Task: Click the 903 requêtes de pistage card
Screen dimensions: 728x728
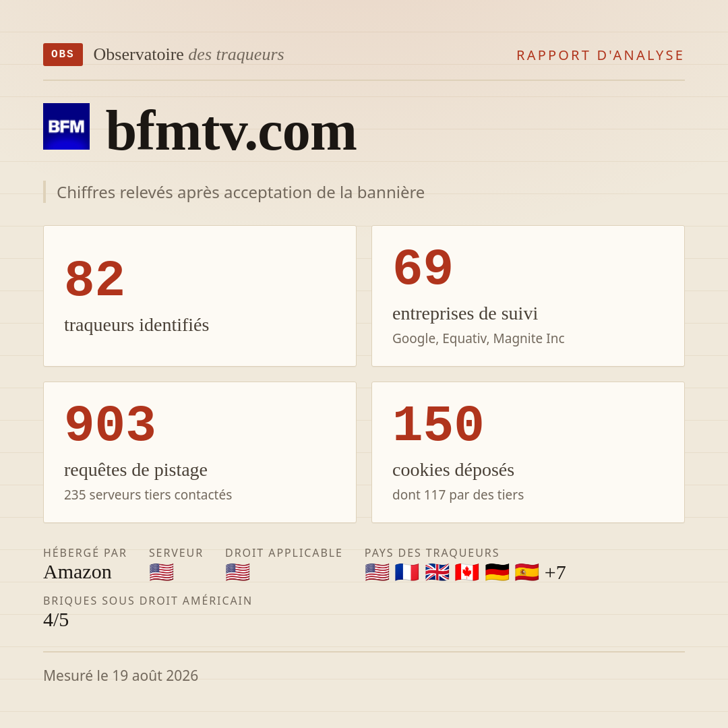Action: coord(200,452)
